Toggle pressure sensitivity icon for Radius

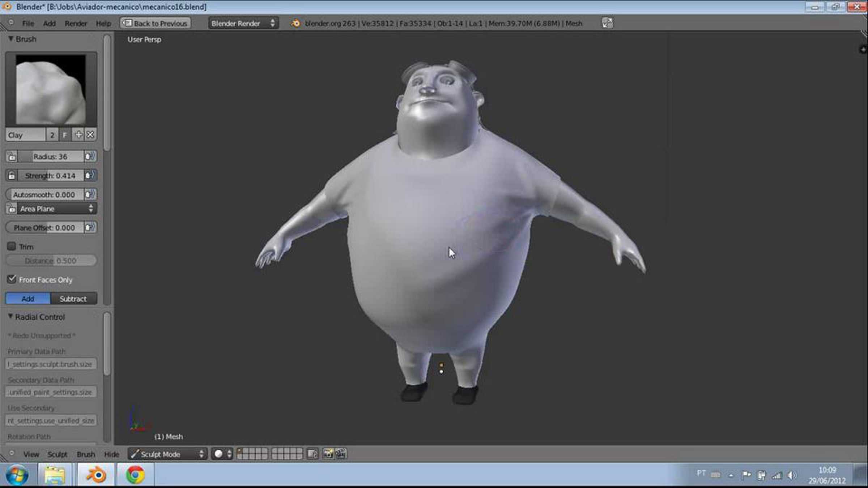click(90, 157)
